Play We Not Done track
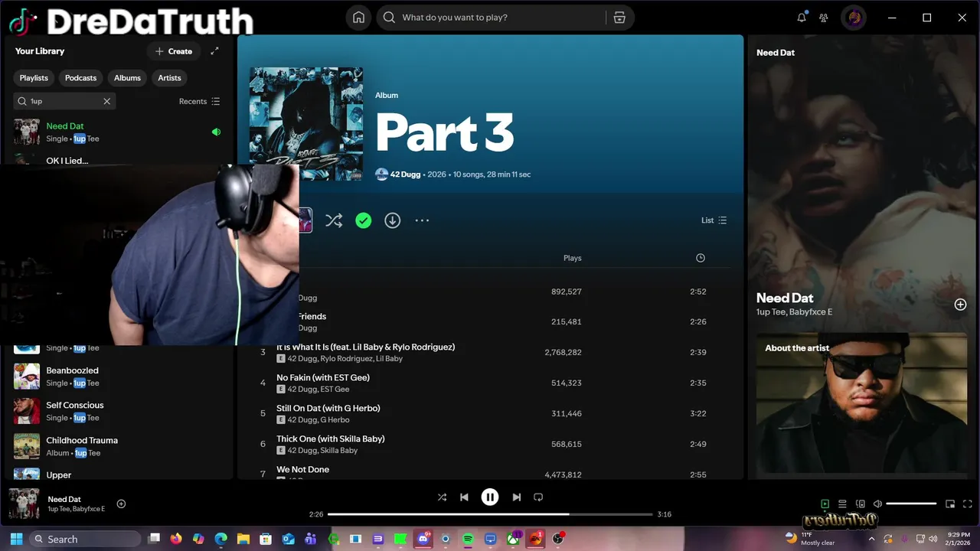Viewport: 980px width, 551px height. [302, 469]
